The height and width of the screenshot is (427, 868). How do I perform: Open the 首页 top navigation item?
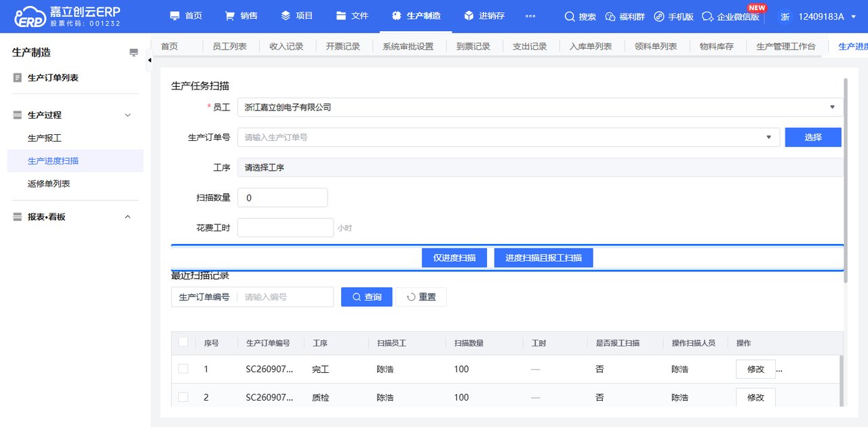click(186, 16)
